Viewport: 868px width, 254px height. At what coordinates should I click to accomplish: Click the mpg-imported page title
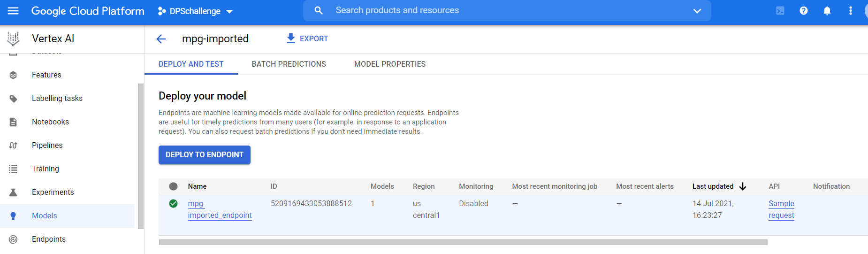[x=215, y=38]
